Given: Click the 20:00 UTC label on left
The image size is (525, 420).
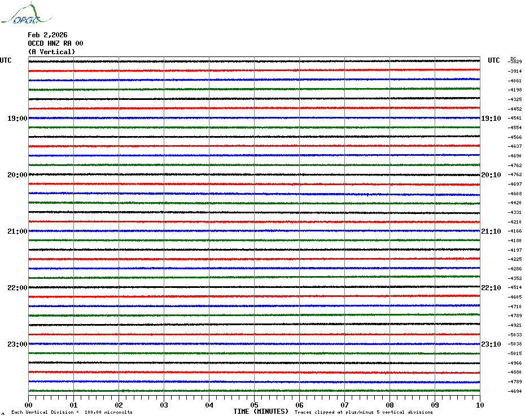Looking at the screenshot, I should point(17,175).
